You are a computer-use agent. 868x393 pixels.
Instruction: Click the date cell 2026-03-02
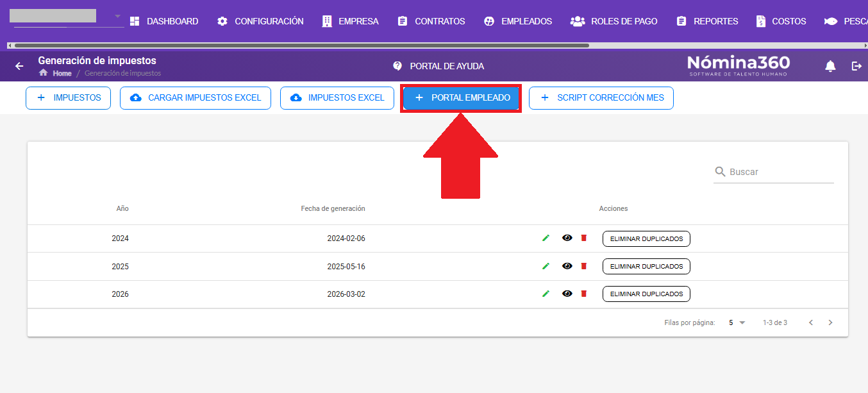pos(346,294)
